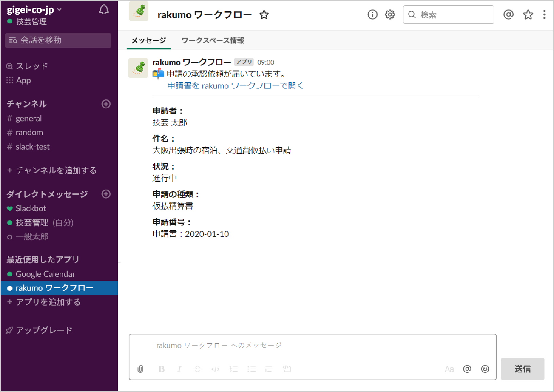Open the Slackbot direct message
554x392 pixels.
click(26, 209)
